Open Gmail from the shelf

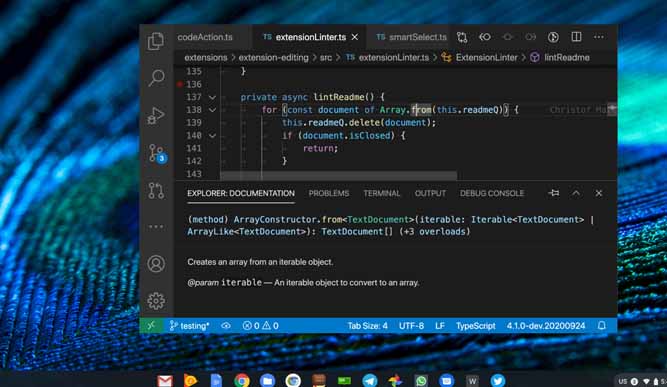[x=165, y=380]
